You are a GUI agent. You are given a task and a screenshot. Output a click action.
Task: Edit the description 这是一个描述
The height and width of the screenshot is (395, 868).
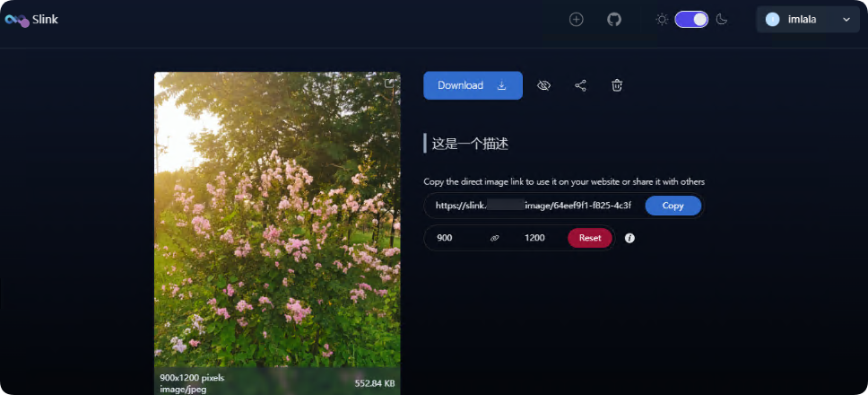point(470,144)
